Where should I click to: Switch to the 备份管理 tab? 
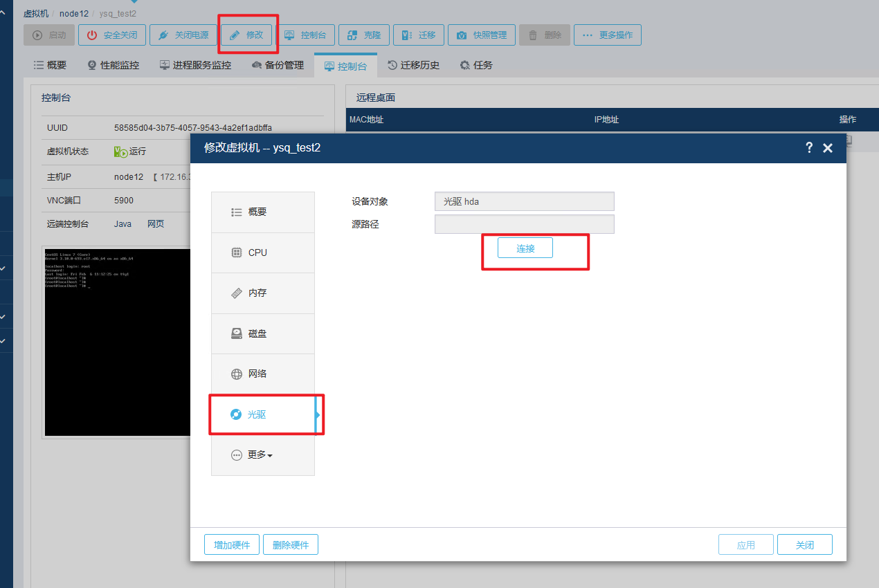point(278,65)
